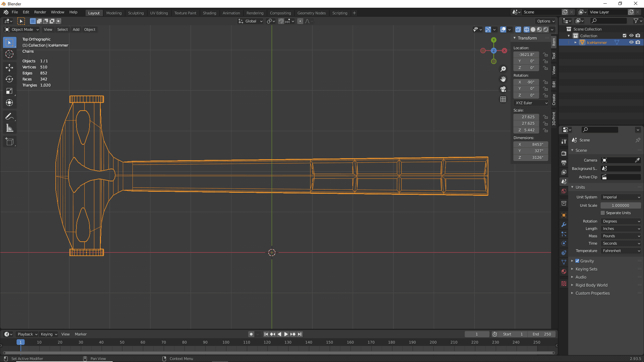Open the Length Inches dropdown
Image resolution: width=644 pixels, height=362 pixels.
[621, 229]
